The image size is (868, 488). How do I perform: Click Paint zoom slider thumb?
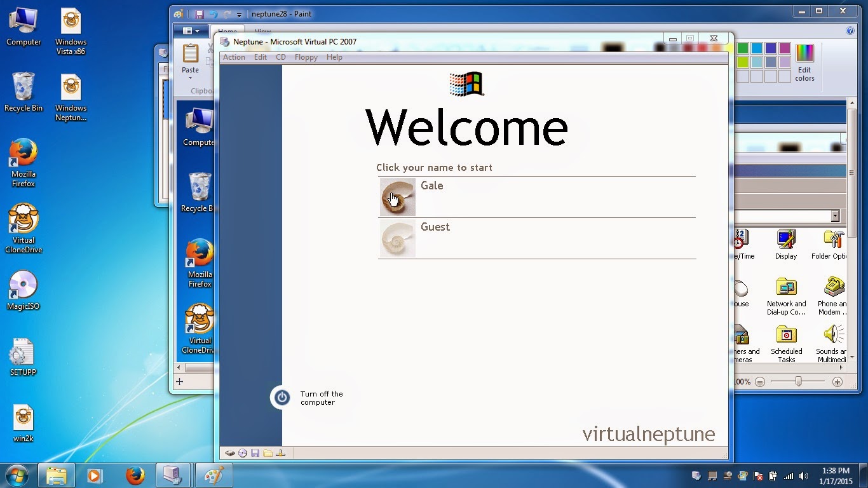(x=798, y=381)
